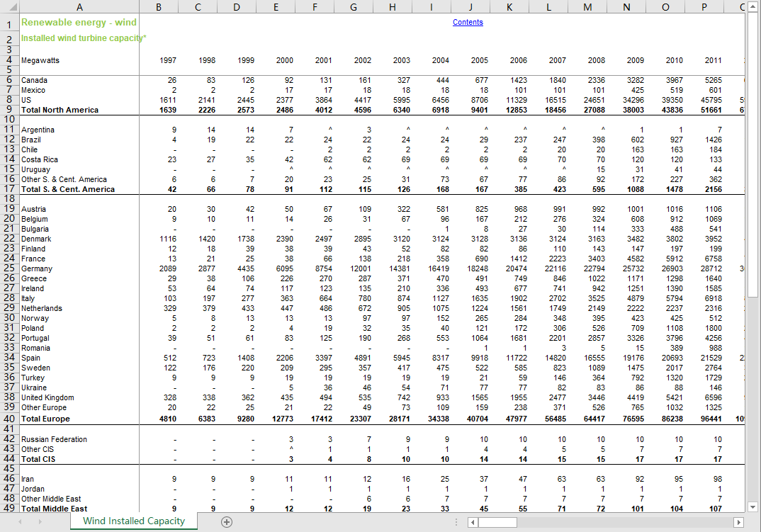Viewport: 761px width, 532px height.
Task: Select column A header
Action: (79, 7)
